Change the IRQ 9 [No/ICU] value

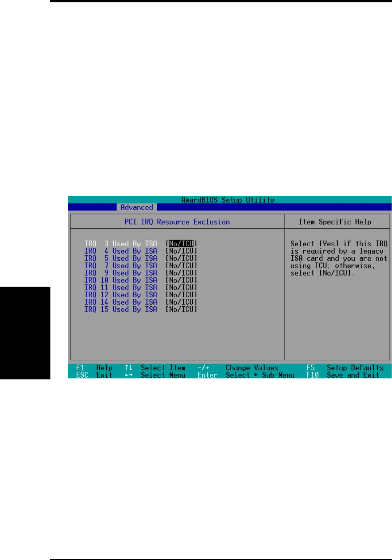tap(181, 273)
